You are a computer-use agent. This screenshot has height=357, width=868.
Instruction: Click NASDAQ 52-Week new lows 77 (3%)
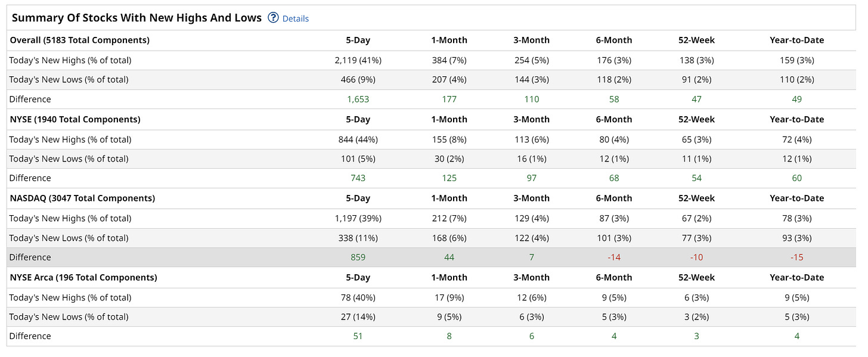(696, 238)
